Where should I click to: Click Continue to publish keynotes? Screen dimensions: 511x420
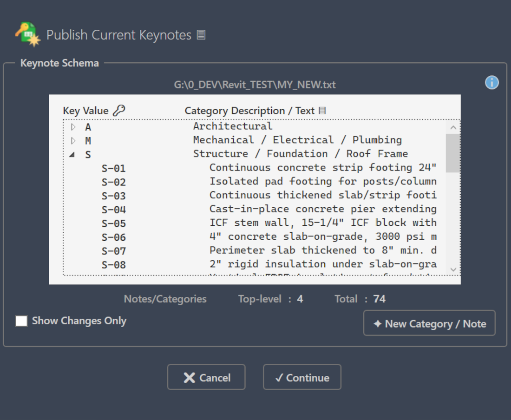point(302,377)
